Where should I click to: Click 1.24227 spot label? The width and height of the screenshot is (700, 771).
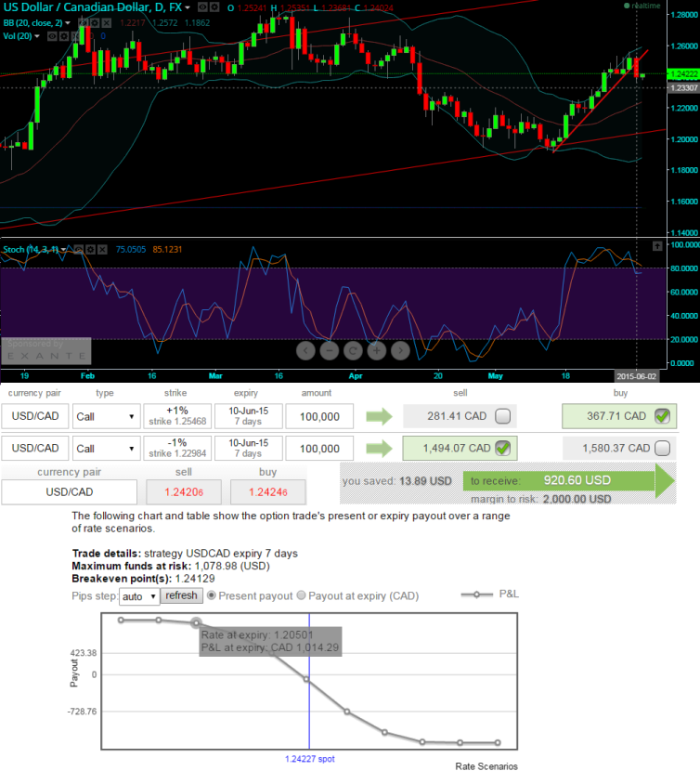pyautogui.click(x=310, y=759)
